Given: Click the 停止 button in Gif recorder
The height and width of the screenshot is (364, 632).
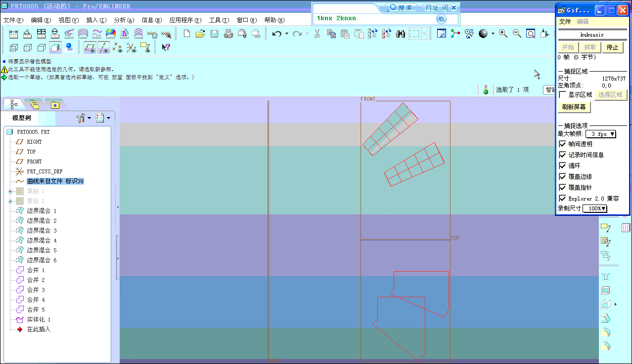Looking at the screenshot, I should (x=612, y=47).
